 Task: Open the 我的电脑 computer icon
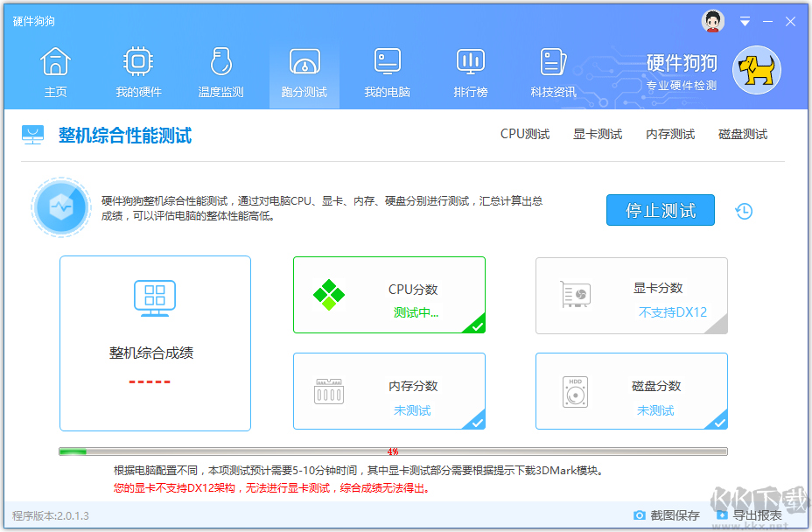387,61
